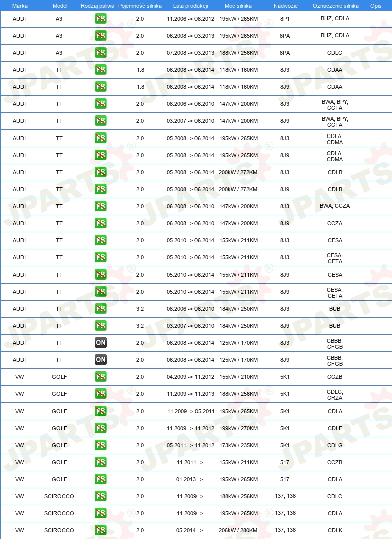Select diesel ON icon in TT 8J9 CBBB row
This screenshot has height=539, width=392.
coord(101,360)
